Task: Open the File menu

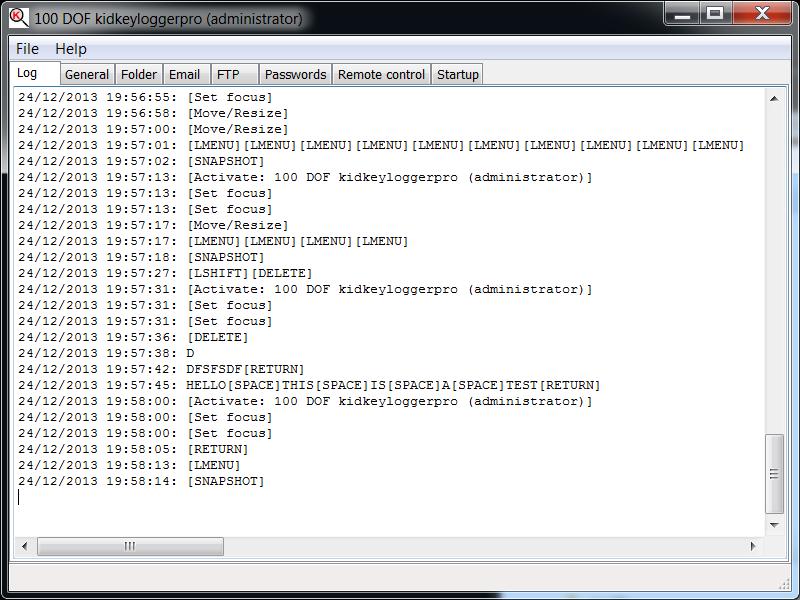Action: click(x=27, y=49)
